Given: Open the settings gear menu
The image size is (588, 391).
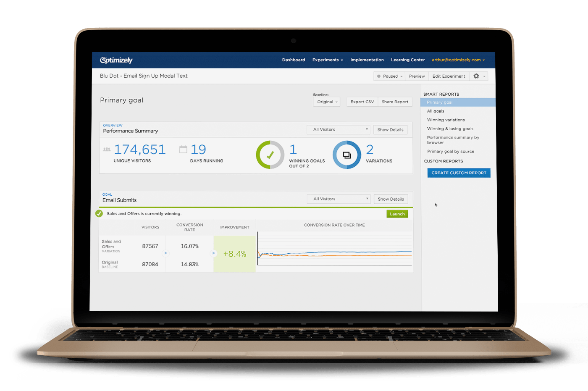Looking at the screenshot, I should click(478, 76).
